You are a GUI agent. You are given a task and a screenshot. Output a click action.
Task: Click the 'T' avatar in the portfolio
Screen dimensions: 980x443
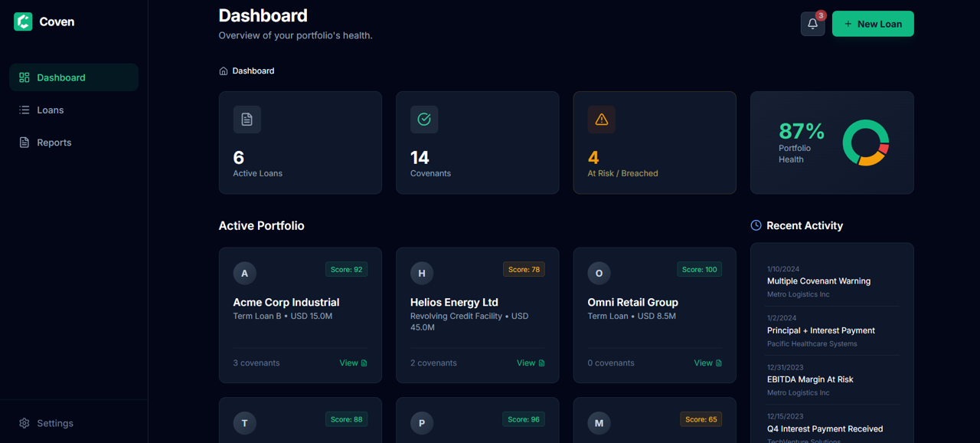tap(244, 423)
